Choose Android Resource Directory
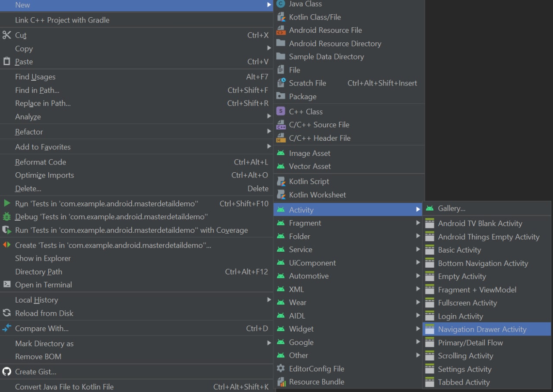Viewport: 553px width, 392px height. point(349,43)
